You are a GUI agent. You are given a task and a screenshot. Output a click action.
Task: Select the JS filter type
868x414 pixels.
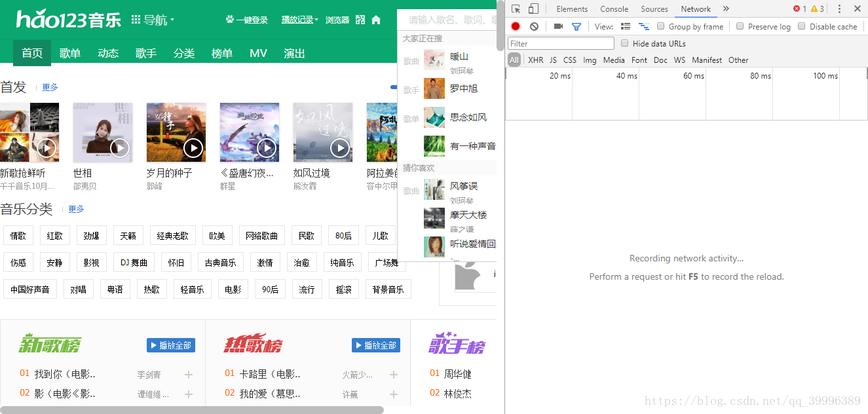(x=554, y=60)
